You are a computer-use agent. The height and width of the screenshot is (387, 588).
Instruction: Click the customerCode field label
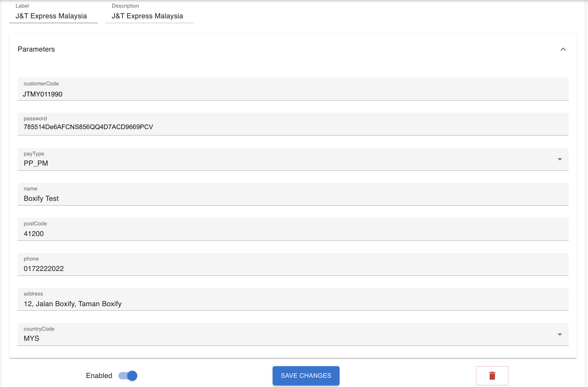[x=41, y=84]
